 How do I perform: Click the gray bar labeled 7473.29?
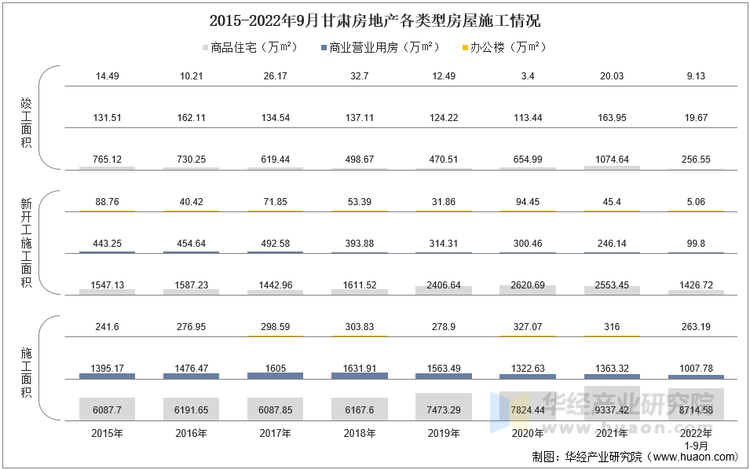click(444, 407)
